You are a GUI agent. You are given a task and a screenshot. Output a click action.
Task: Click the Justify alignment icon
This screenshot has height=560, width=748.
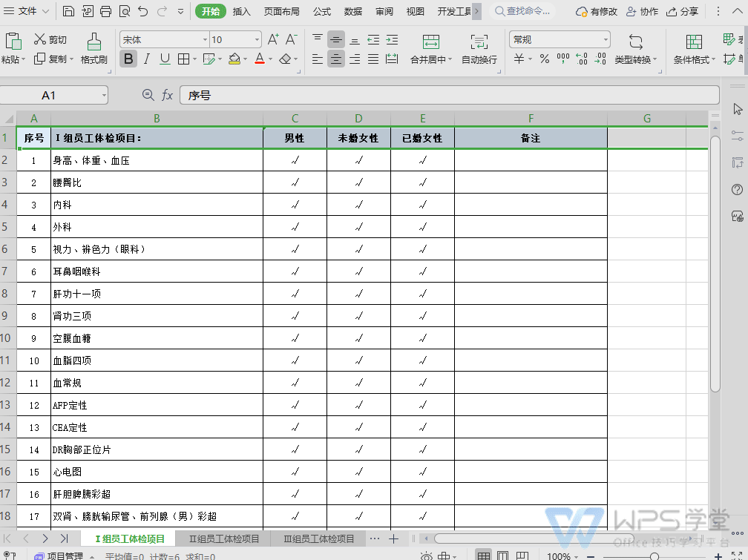pyautogui.click(x=373, y=59)
